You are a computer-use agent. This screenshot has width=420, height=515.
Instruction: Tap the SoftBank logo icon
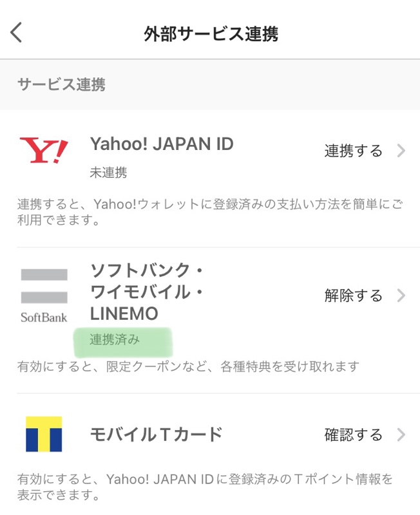click(44, 295)
